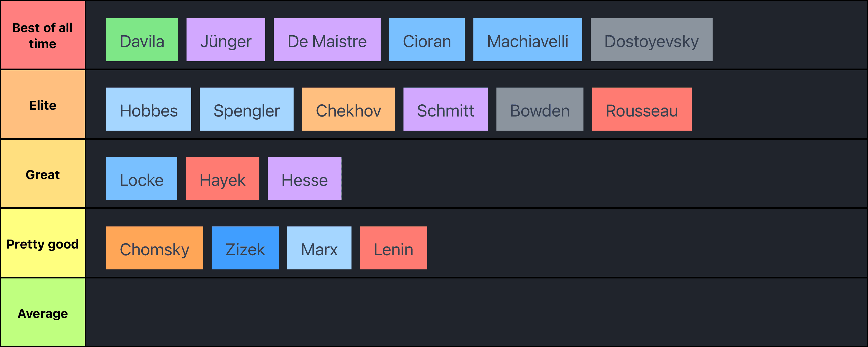Select the Cioran tile
Image resolution: width=868 pixels, height=347 pixels.
[427, 40]
